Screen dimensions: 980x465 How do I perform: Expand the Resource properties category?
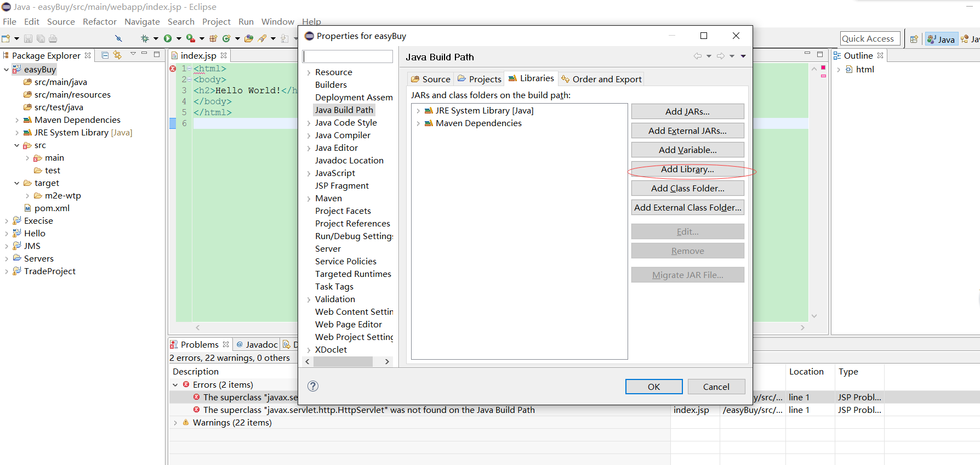[x=309, y=72]
